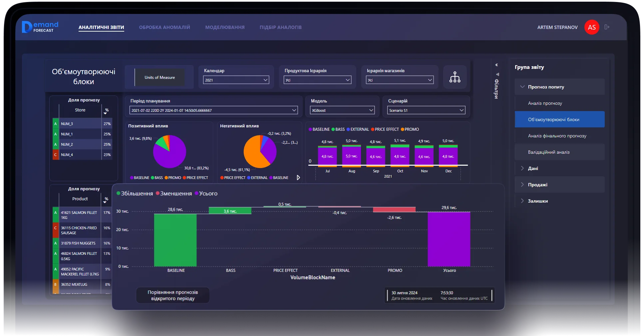Viewport: 644px width, 336px height.
Task: Sort the Store table by % column arrow
Action: pos(106,113)
